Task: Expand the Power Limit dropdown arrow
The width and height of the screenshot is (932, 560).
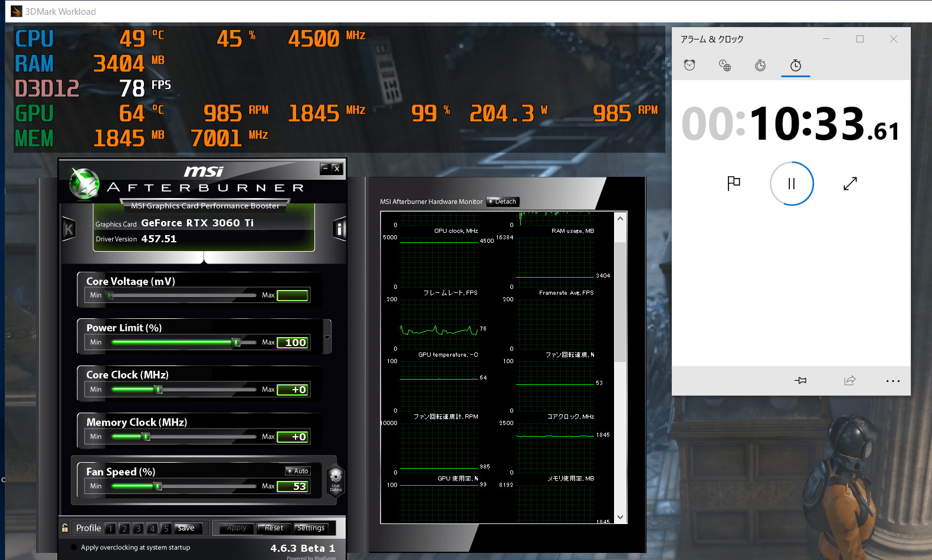Action: [327, 337]
